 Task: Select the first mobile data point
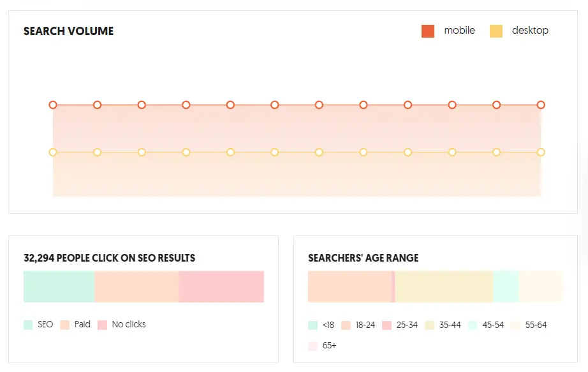coord(53,105)
